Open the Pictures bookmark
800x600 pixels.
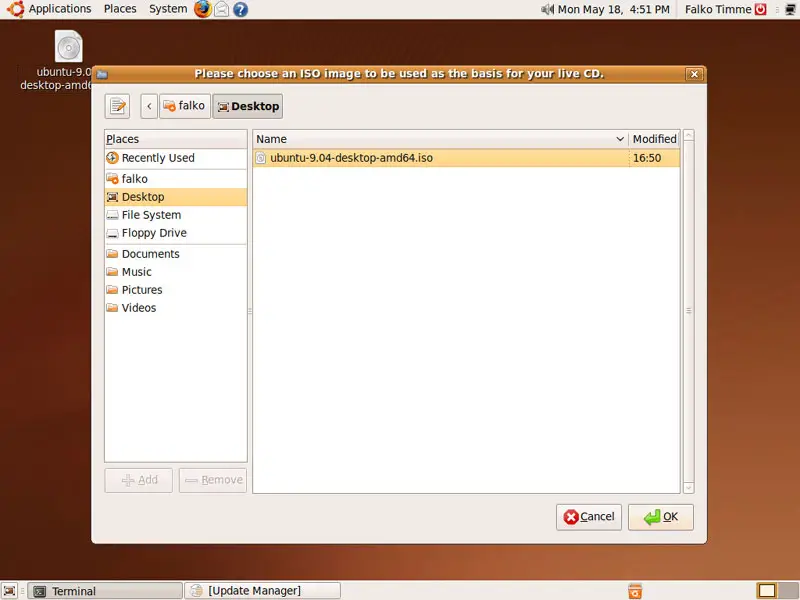(176, 290)
